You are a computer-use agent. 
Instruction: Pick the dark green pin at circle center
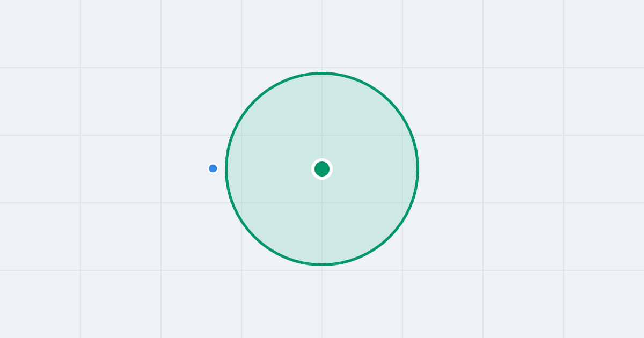tap(322, 169)
